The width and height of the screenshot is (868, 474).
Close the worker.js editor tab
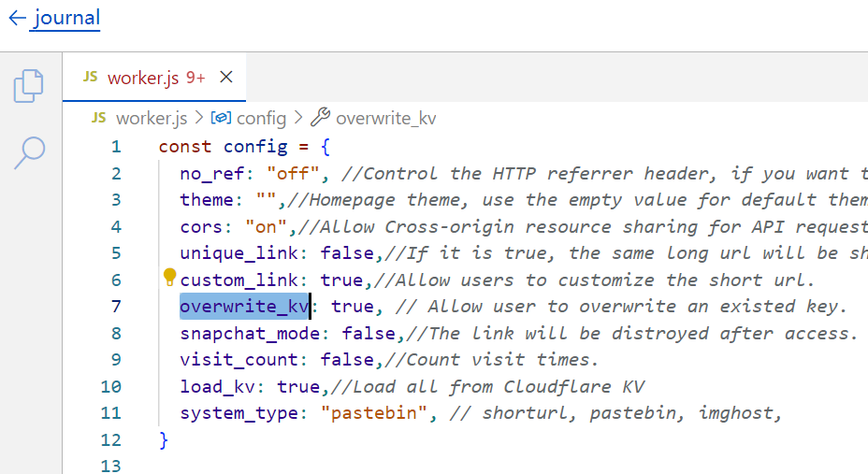pos(224,78)
